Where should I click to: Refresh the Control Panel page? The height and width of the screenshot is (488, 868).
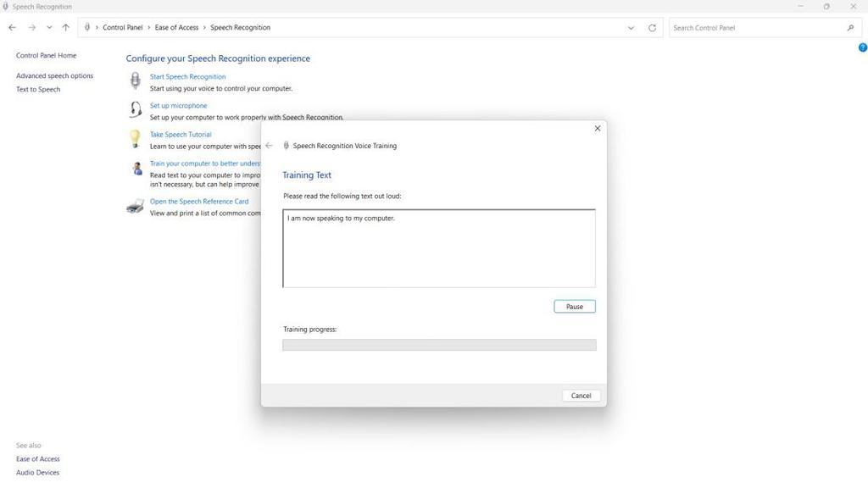(651, 27)
